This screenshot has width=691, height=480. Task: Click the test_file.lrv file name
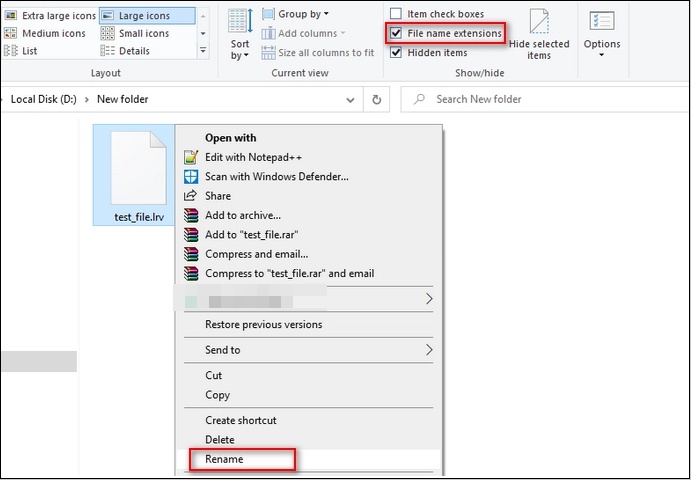coord(139,217)
